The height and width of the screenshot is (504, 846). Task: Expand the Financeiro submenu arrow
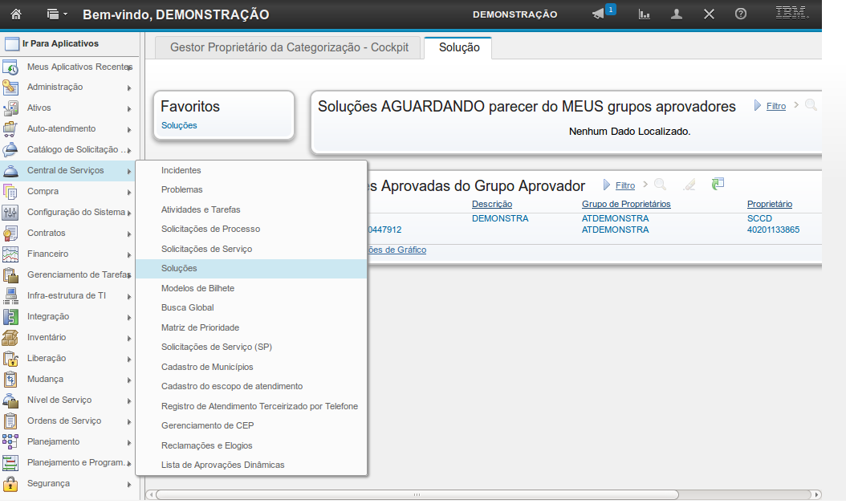point(129,254)
